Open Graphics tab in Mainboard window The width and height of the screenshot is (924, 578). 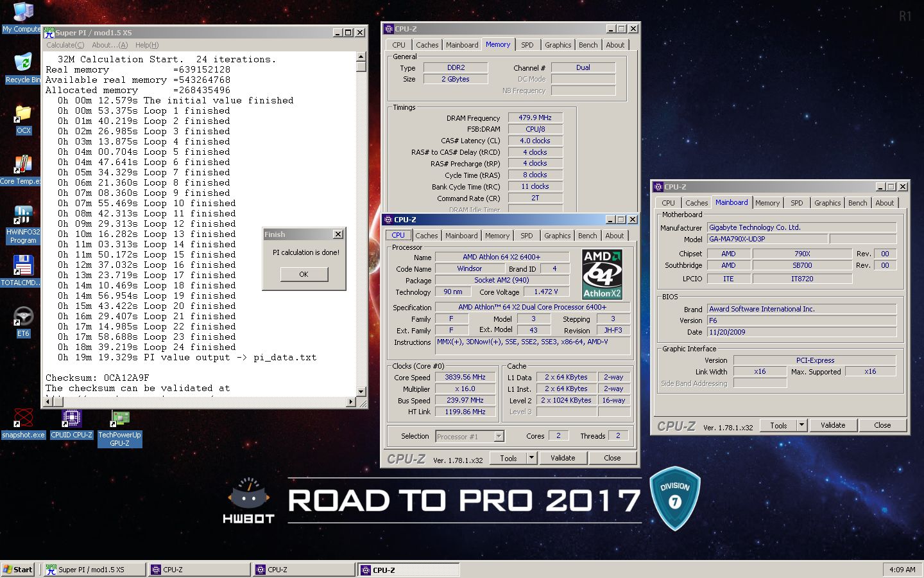828,203
